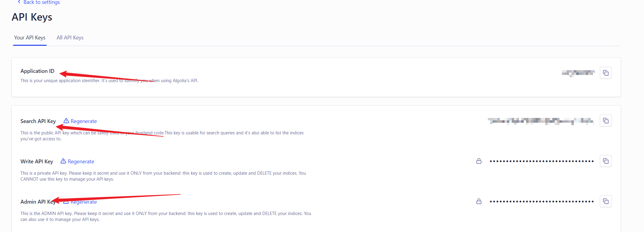The height and width of the screenshot is (232, 644).
Task: Copy the Application ID value
Action: click(605, 73)
